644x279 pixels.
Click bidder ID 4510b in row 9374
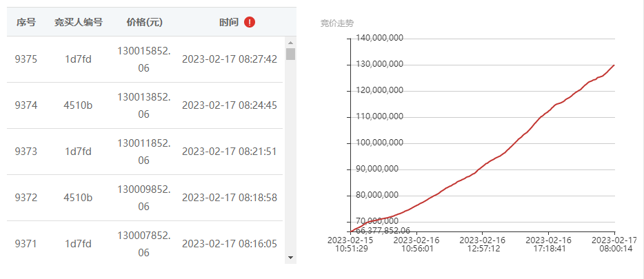coord(78,105)
